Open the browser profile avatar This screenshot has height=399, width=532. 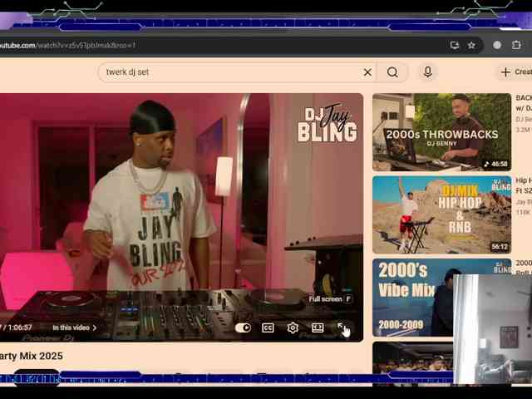[497, 45]
